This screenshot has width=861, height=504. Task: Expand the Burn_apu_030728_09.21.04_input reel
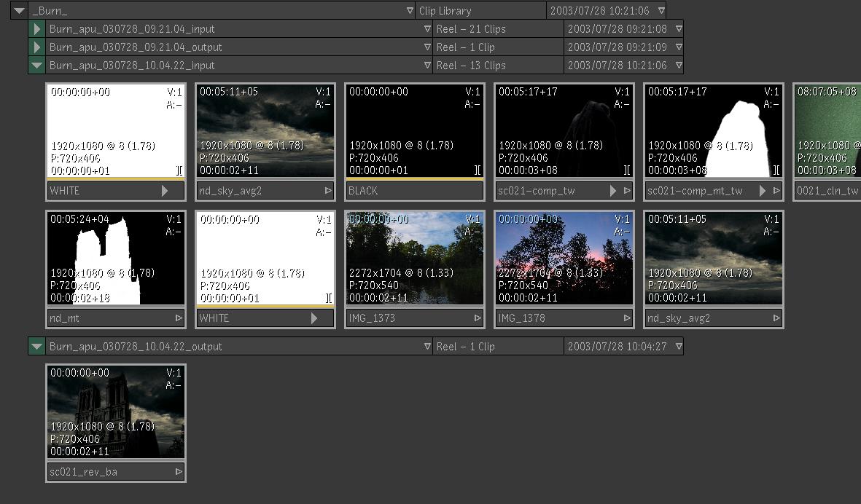click(36, 28)
